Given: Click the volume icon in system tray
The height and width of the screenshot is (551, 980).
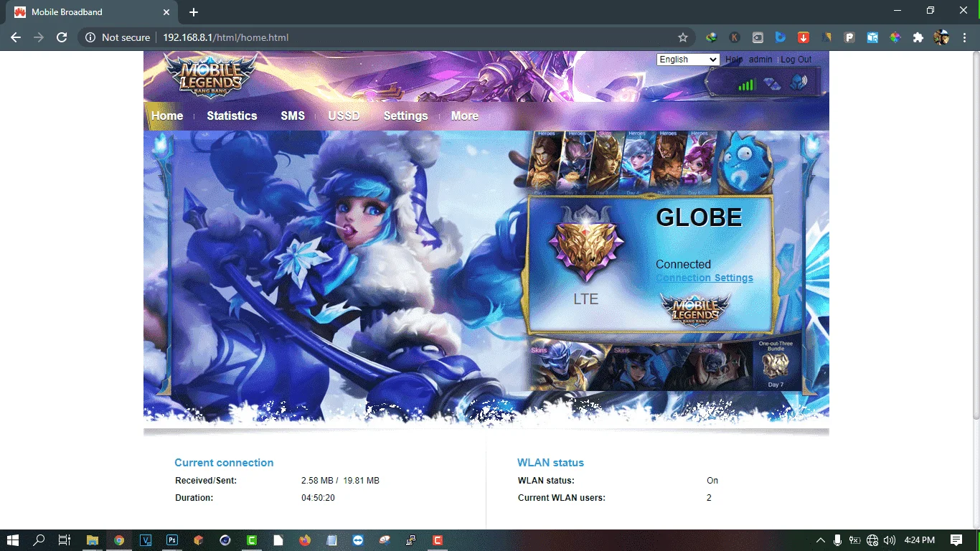Looking at the screenshot, I should tap(890, 540).
